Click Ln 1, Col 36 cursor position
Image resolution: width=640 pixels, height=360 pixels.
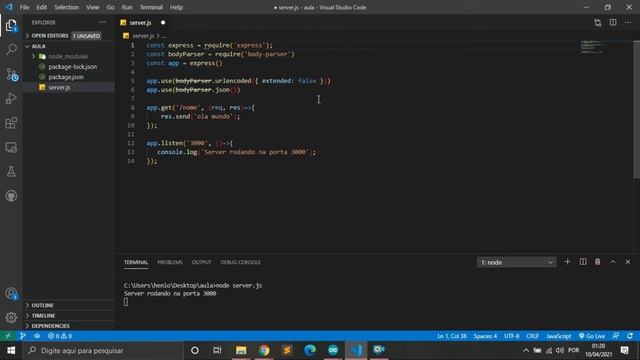coord(452,336)
